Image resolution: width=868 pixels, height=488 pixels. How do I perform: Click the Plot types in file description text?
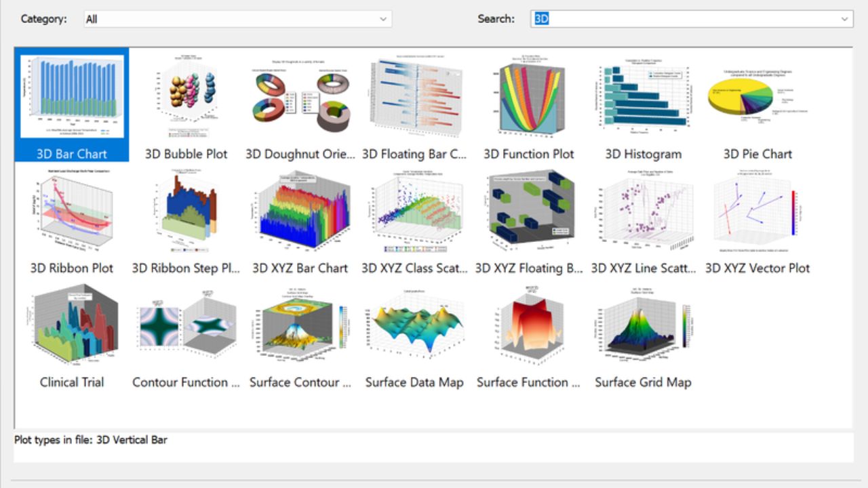(x=91, y=440)
